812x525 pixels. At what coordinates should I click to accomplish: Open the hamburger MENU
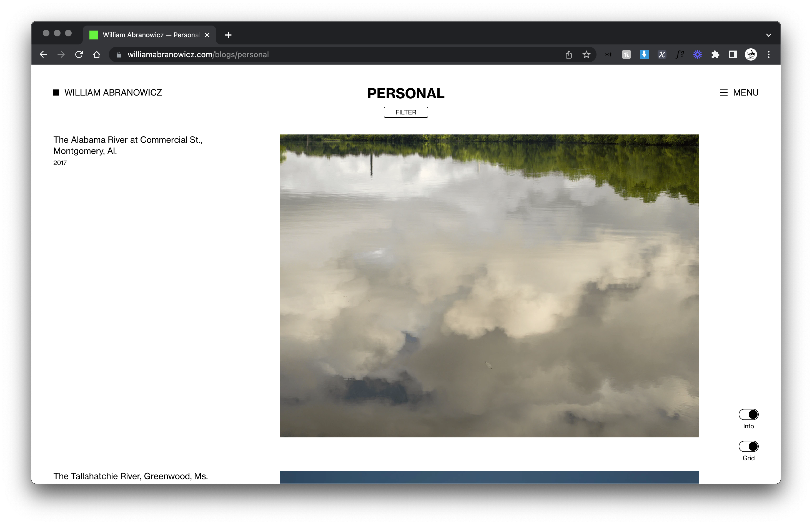(739, 92)
